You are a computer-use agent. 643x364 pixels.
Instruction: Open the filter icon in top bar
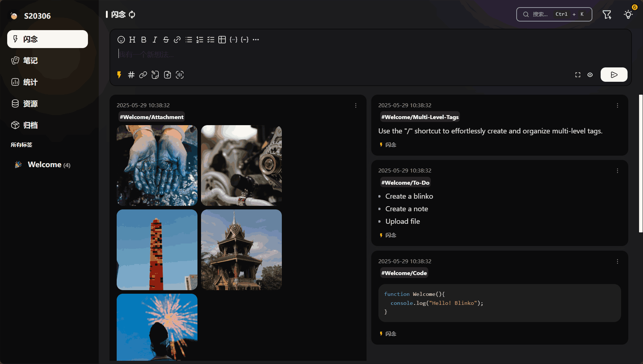pyautogui.click(x=607, y=15)
